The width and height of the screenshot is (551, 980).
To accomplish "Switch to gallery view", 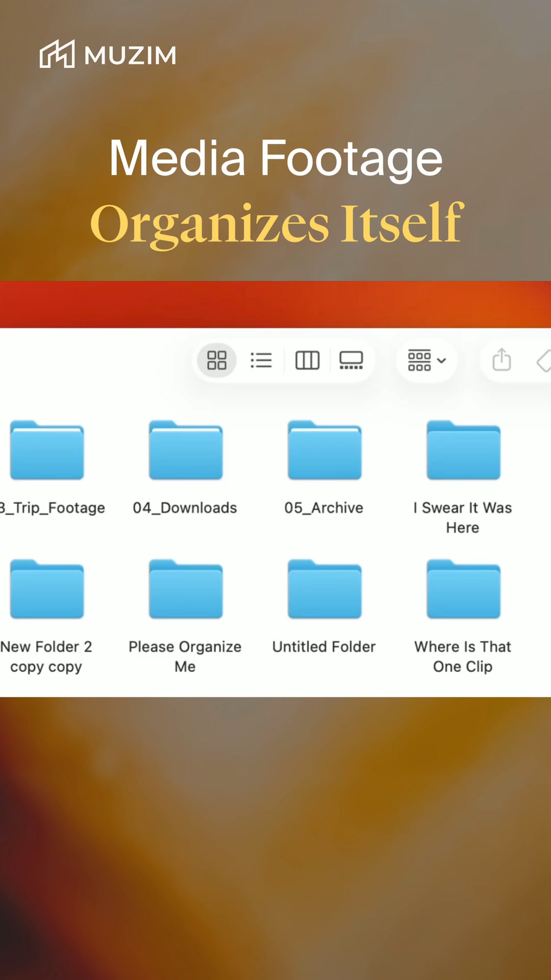I will click(351, 360).
